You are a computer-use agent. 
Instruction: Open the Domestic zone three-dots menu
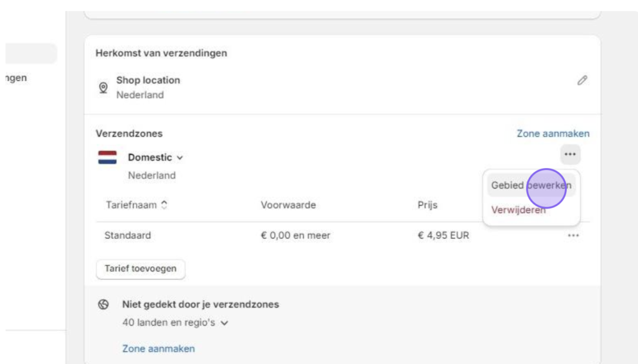coord(570,154)
